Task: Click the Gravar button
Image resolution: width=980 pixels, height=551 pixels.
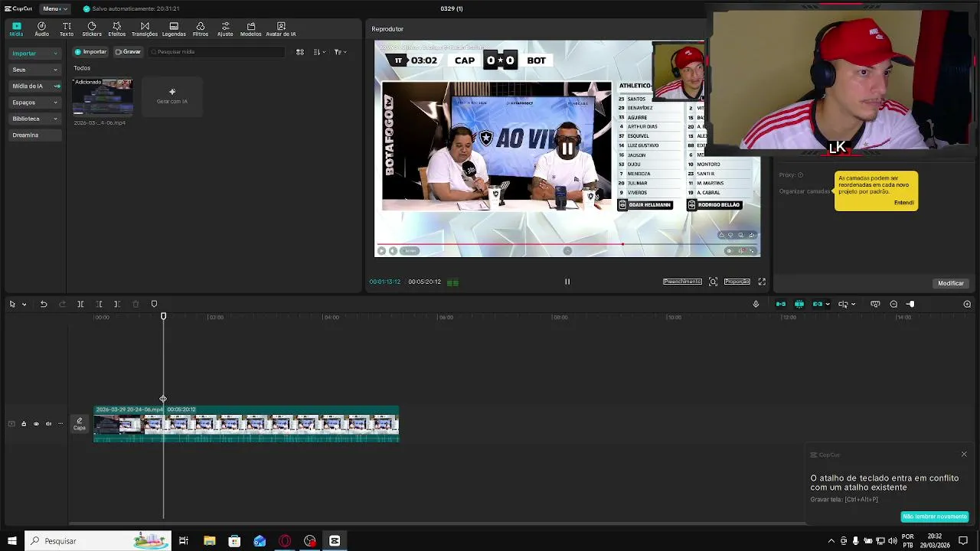Action: click(128, 52)
